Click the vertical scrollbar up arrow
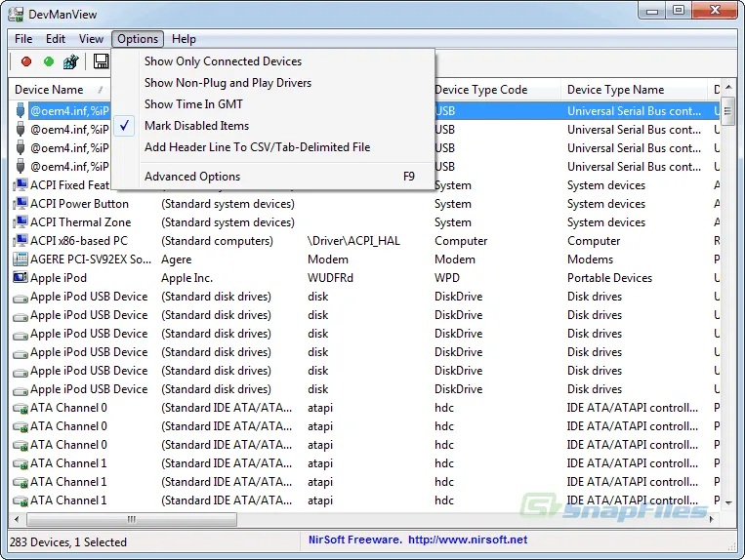This screenshot has height=560, width=745. pos(727,88)
